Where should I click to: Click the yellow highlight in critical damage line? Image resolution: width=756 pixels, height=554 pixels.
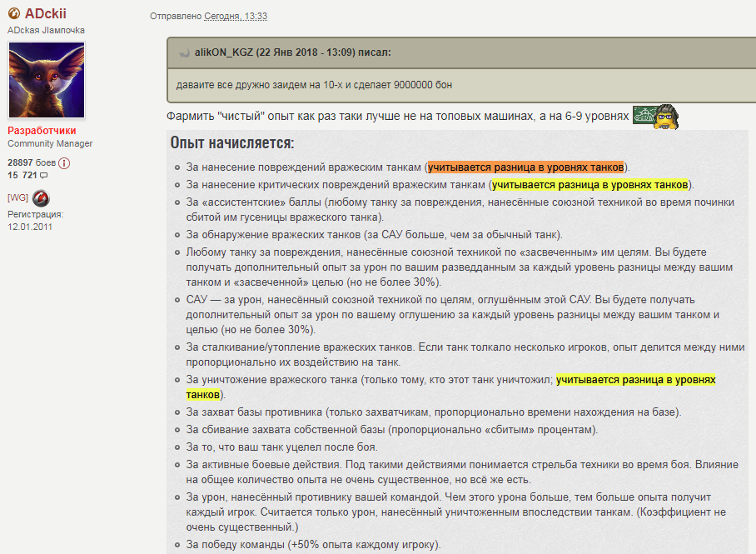tap(589, 185)
